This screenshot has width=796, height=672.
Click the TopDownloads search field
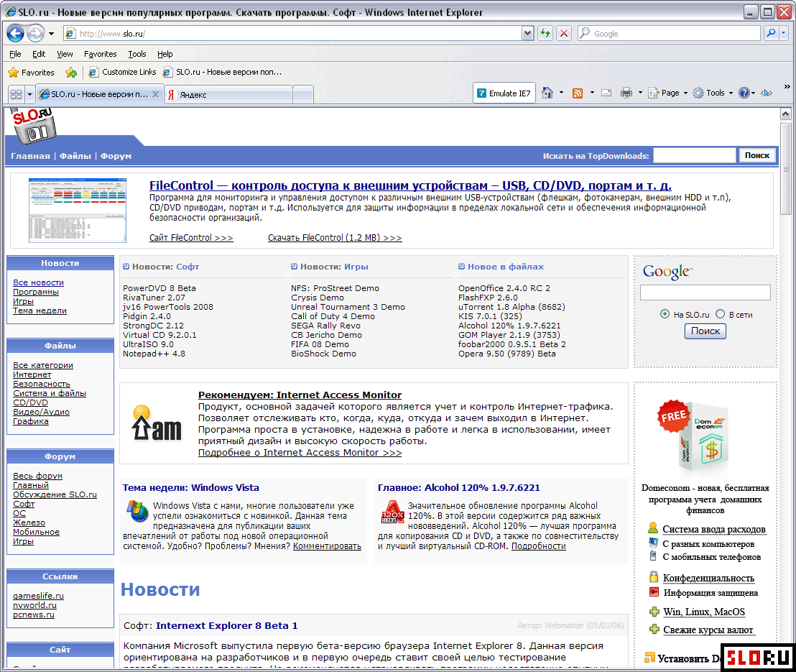click(695, 155)
